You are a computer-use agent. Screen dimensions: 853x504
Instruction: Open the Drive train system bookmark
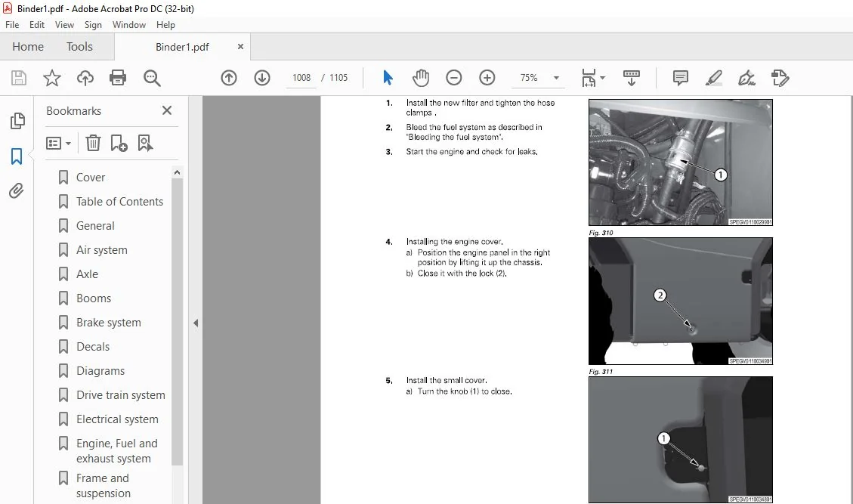[x=120, y=395]
